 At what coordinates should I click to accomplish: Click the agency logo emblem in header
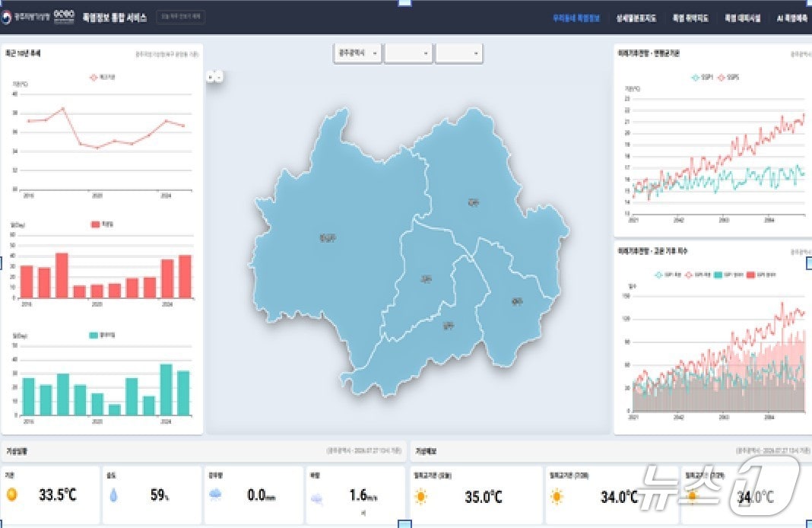(6, 17)
